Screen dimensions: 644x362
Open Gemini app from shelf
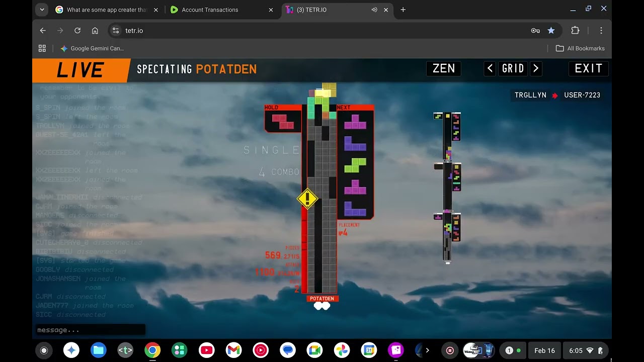tap(71, 350)
